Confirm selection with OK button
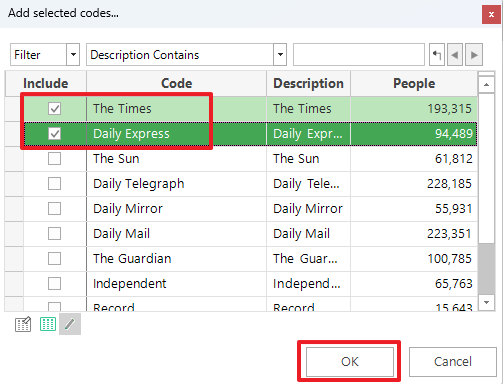Image resolution: width=503 pixels, height=384 pixels. [x=350, y=362]
